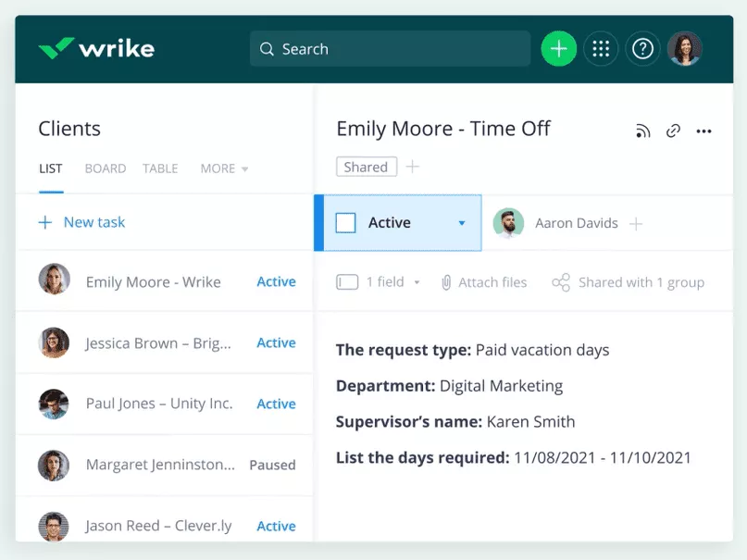Click the Department: Digital Marketing line

point(449,386)
